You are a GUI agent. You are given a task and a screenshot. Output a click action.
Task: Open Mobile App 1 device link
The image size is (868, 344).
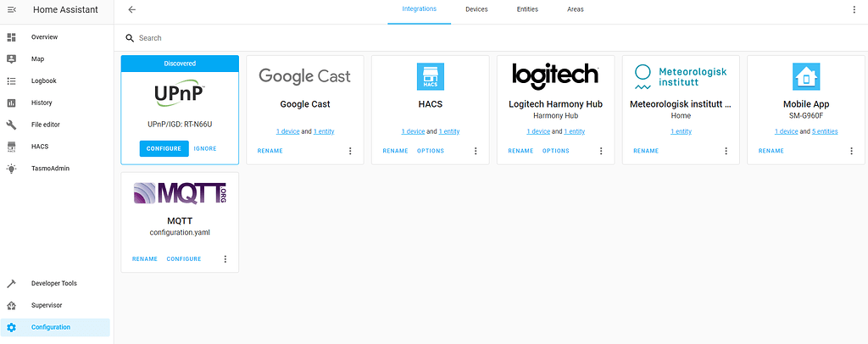(786, 131)
